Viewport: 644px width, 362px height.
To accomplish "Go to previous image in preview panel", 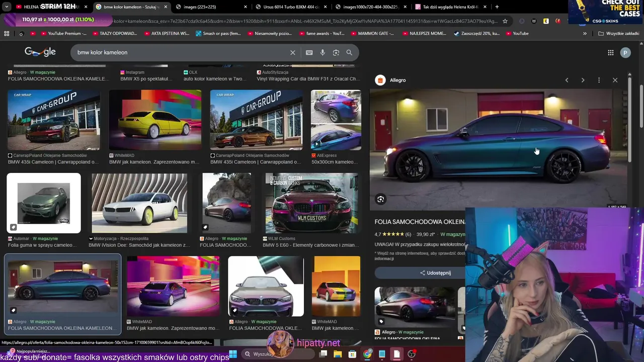I will [x=567, y=80].
